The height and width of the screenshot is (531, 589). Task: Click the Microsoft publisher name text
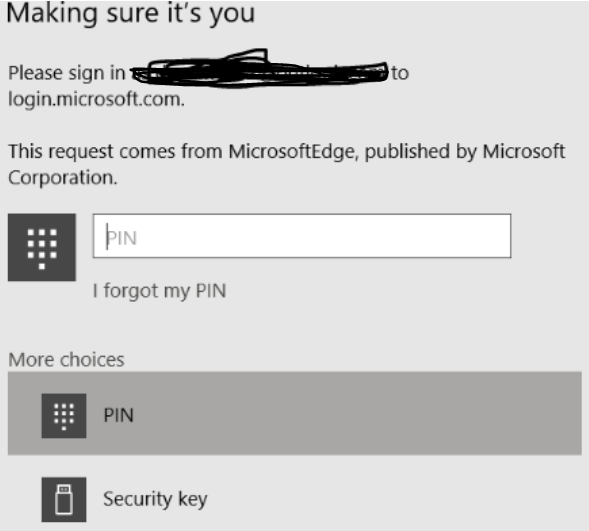(x=524, y=152)
